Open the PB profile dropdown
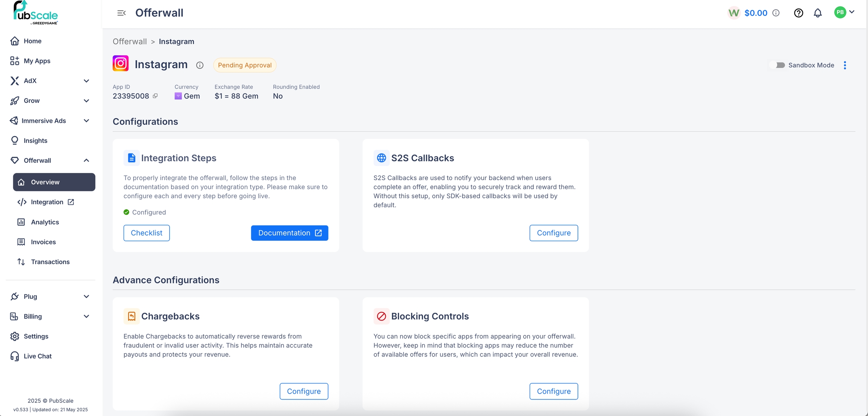The width and height of the screenshot is (868, 416). coord(844,12)
